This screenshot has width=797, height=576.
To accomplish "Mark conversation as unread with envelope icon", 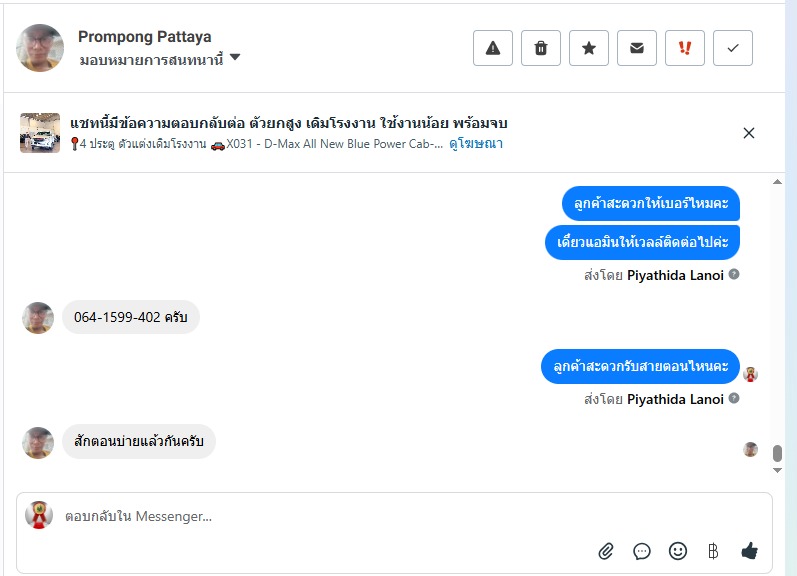I will [x=637, y=48].
